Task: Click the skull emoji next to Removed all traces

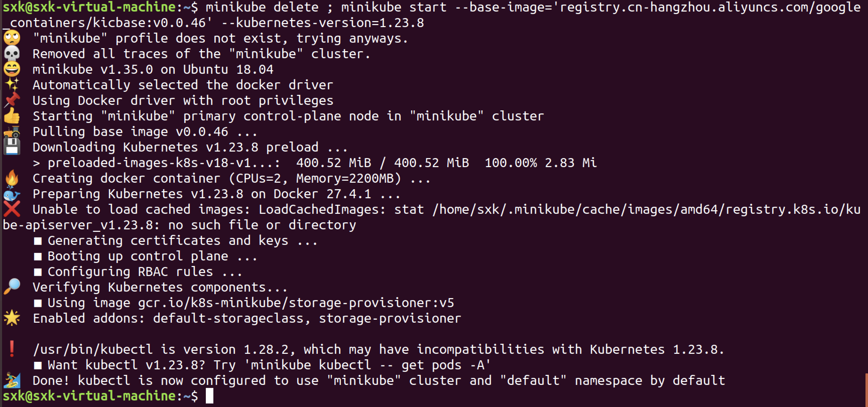Action: [12, 53]
